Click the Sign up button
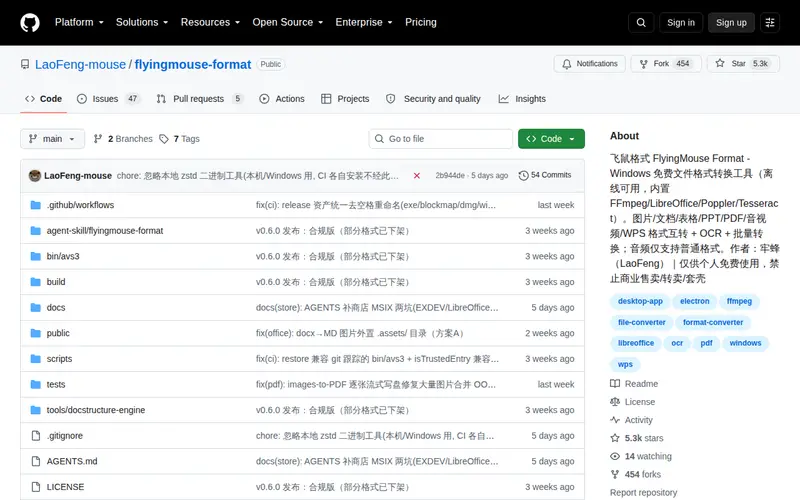This screenshot has height=500, width=800. coord(731,22)
